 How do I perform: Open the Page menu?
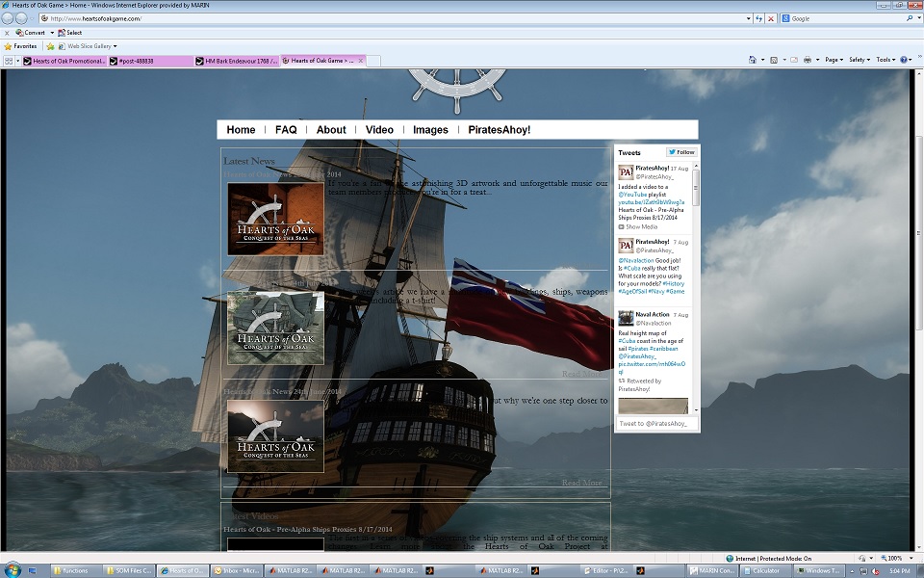click(x=834, y=60)
